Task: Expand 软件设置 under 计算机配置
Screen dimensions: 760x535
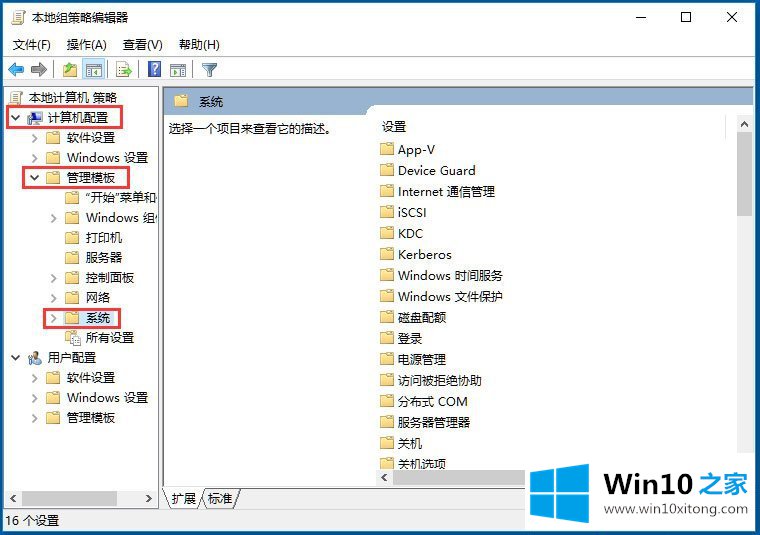Action: (34, 138)
